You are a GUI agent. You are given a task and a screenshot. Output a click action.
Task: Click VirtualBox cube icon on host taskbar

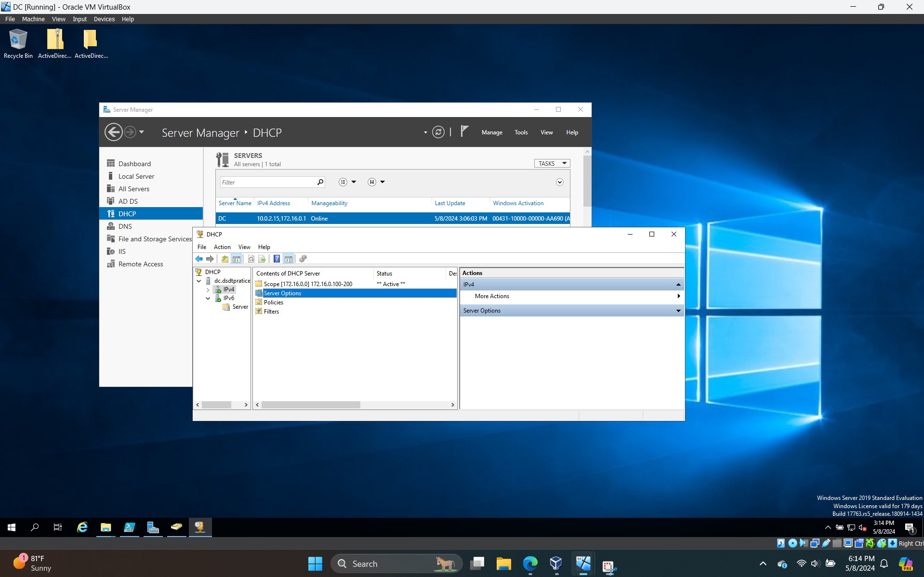[x=556, y=564]
